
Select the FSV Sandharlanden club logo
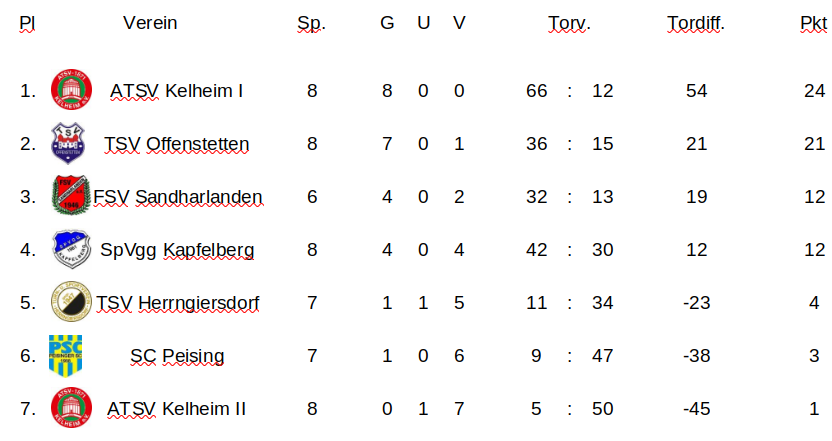point(70,196)
